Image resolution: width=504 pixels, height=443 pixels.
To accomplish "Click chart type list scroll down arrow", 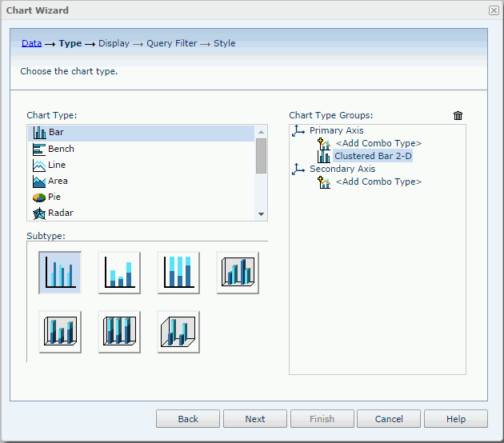I will 261,214.
